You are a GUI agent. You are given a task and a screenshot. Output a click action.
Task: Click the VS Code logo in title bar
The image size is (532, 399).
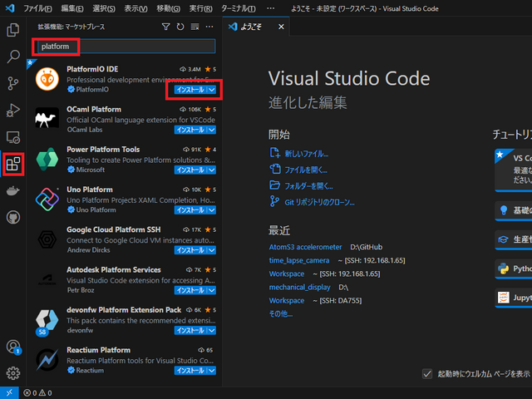click(10, 8)
